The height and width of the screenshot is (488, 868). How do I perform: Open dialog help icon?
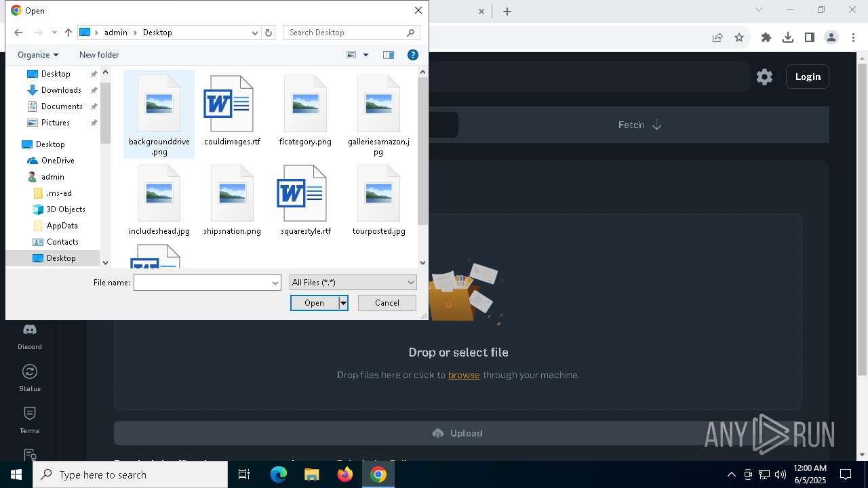click(x=413, y=55)
